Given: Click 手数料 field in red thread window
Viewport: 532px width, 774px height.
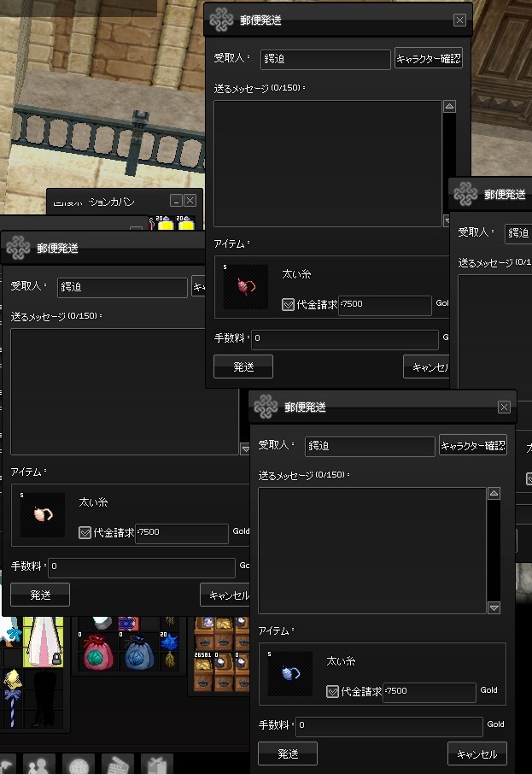Looking at the screenshot, I should click(345, 339).
